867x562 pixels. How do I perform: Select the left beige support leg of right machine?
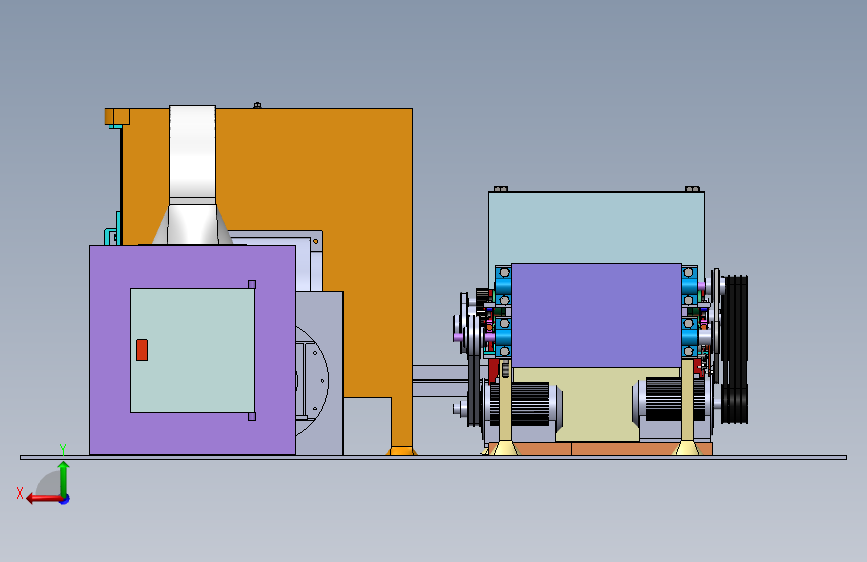click(x=505, y=408)
